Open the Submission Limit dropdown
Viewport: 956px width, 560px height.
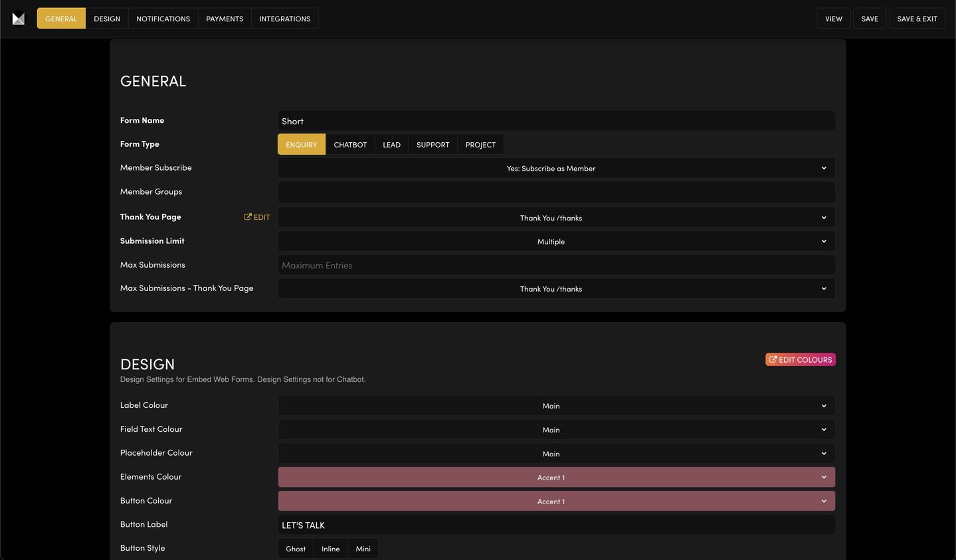(x=556, y=242)
